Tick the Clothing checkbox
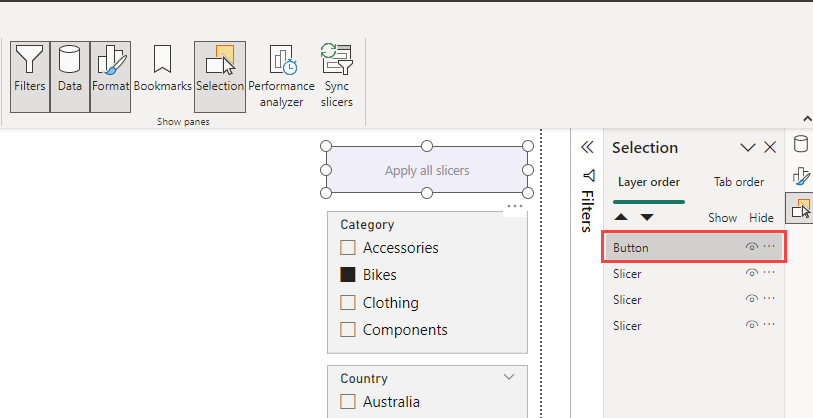Viewport: 813px width, 418px height. 348,303
